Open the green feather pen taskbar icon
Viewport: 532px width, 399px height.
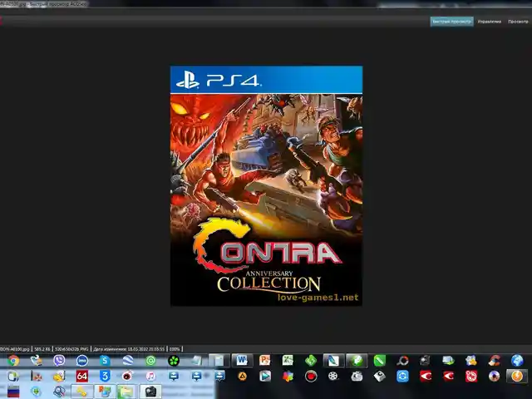coord(357,360)
